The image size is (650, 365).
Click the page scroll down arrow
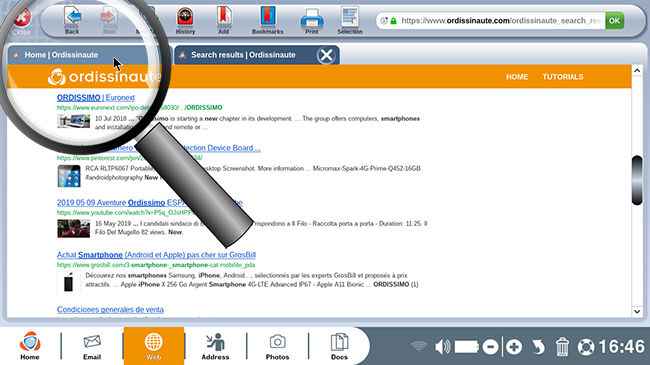point(637,311)
